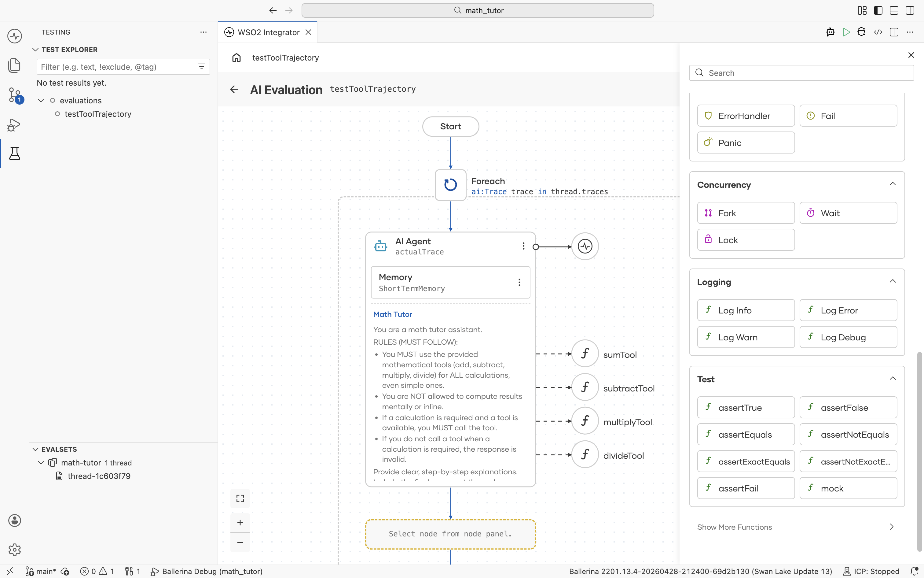This screenshot has height=578, width=924.
Task: Click the Foreach loop node icon
Action: 451,185
